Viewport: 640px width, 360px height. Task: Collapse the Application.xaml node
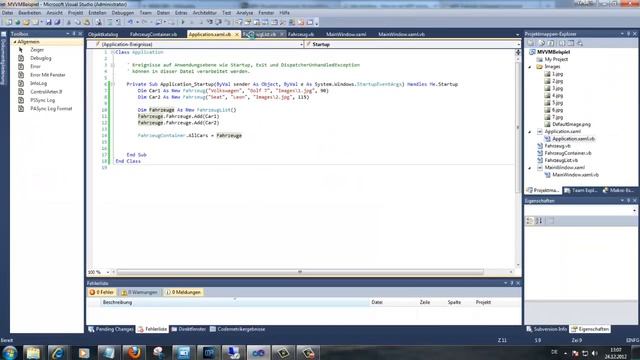click(530, 131)
